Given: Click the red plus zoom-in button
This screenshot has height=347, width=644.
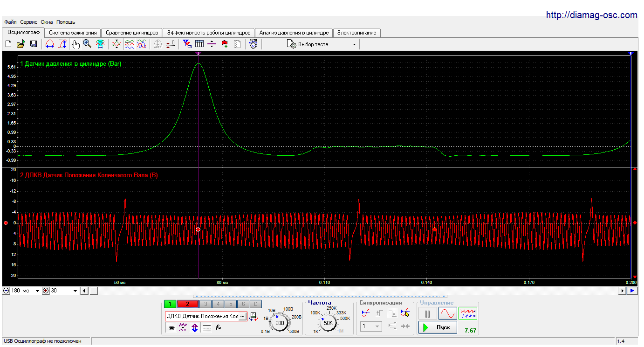Looking at the screenshot, I should tap(46, 291).
